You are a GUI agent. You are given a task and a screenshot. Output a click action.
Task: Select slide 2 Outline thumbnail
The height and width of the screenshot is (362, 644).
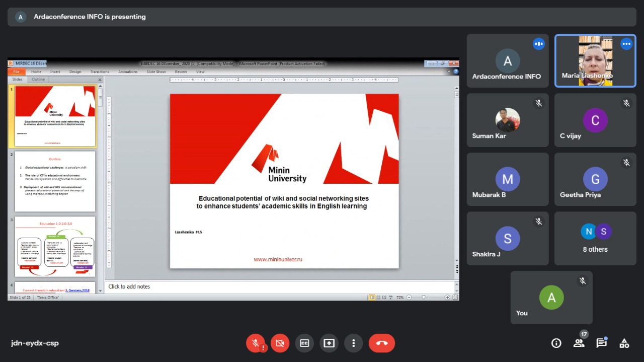(x=55, y=181)
